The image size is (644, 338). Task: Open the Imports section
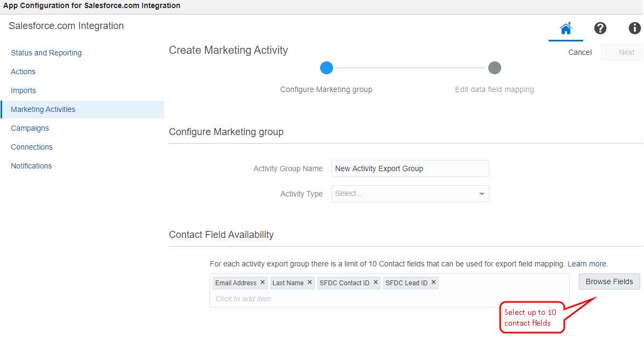point(23,90)
